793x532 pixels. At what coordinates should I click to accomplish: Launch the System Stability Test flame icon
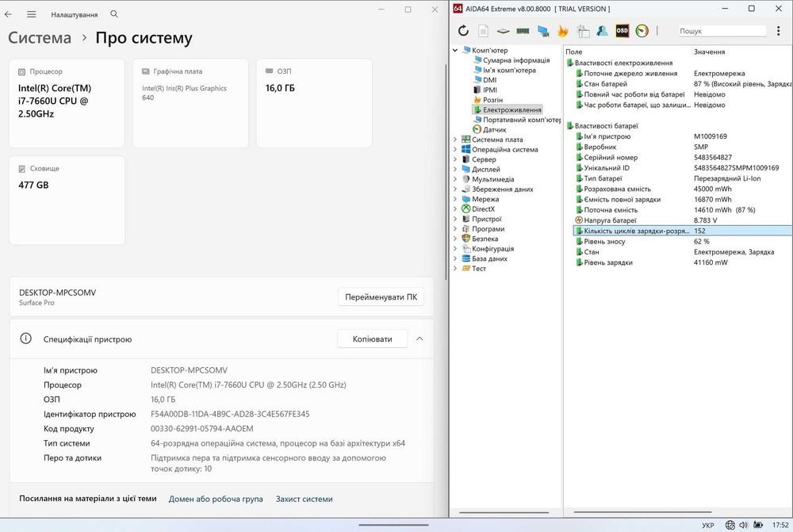562,31
